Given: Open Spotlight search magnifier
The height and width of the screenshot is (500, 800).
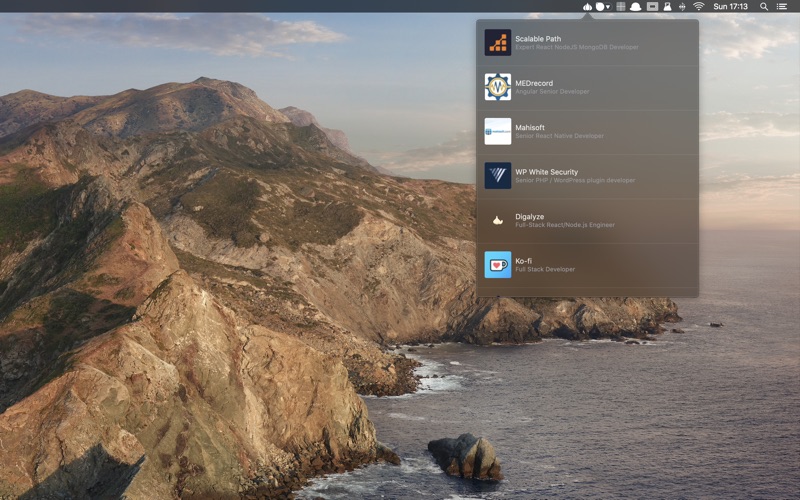Looking at the screenshot, I should pos(764,6).
